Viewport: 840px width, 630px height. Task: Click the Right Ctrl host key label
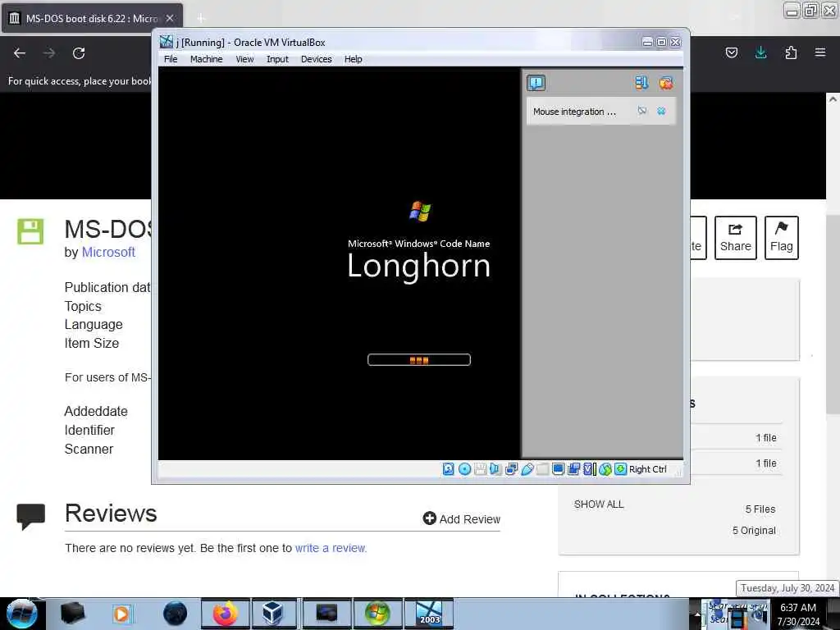648,469
